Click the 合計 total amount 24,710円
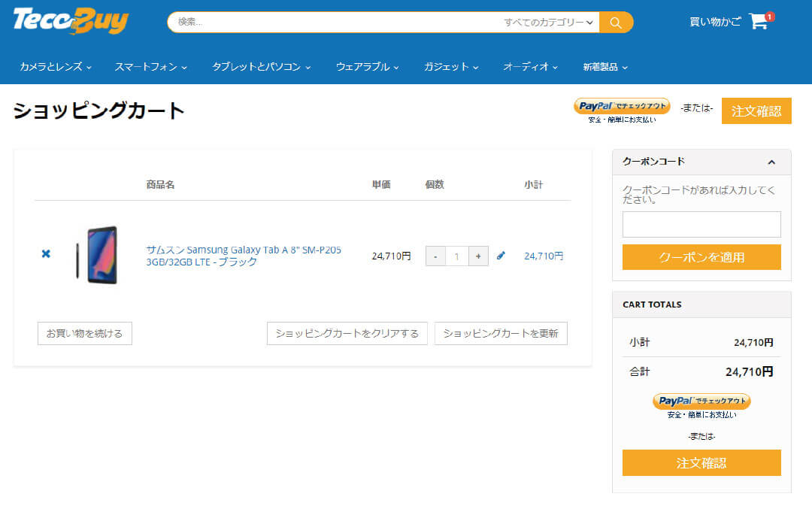This screenshot has height=506, width=812. click(750, 372)
